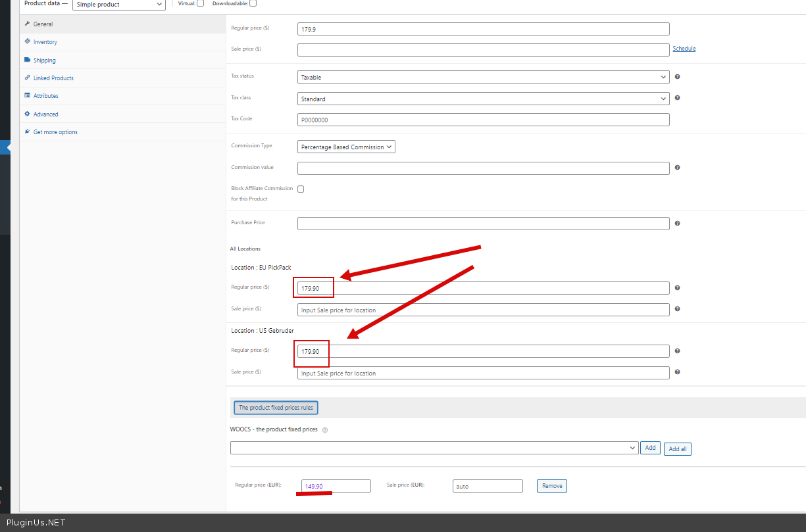This screenshot has height=532, width=806.
Task: Open the Linked Products tab
Action: pyautogui.click(x=53, y=78)
